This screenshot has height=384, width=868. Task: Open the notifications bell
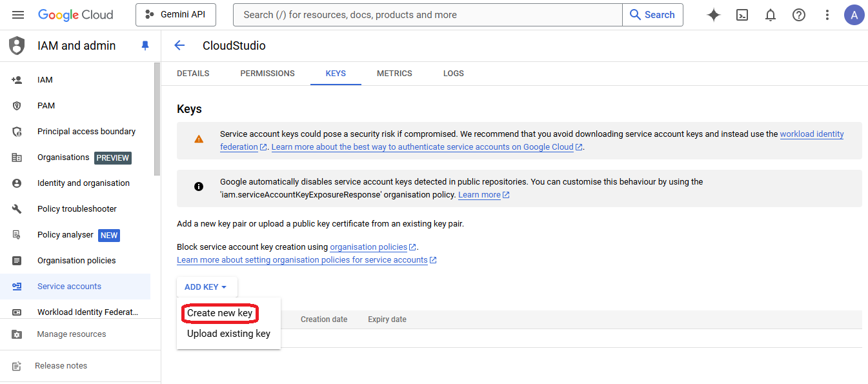(x=771, y=15)
